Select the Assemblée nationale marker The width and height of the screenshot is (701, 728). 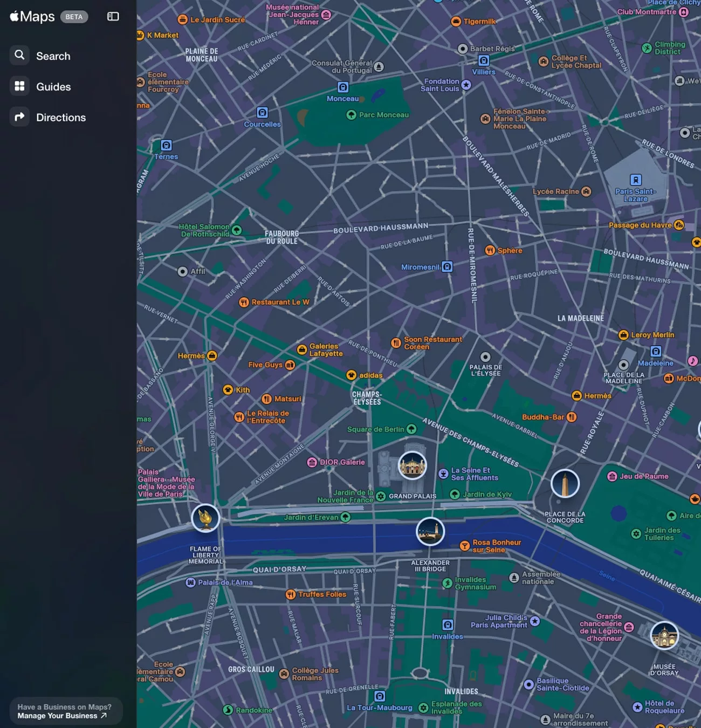click(514, 578)
